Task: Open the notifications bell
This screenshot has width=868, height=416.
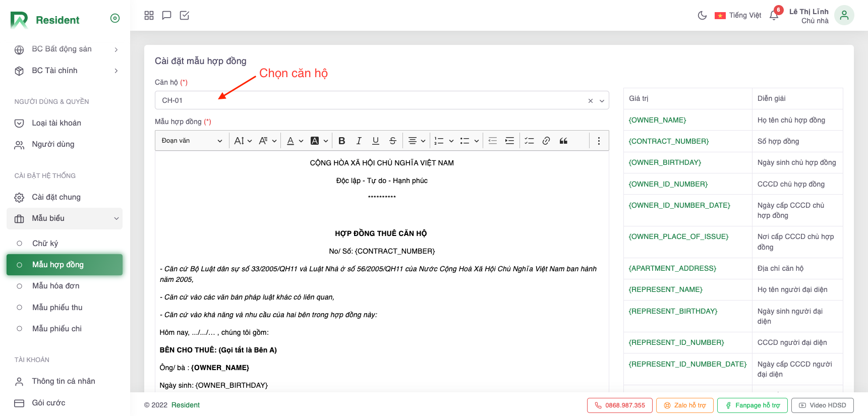Action: pos(774,16)
